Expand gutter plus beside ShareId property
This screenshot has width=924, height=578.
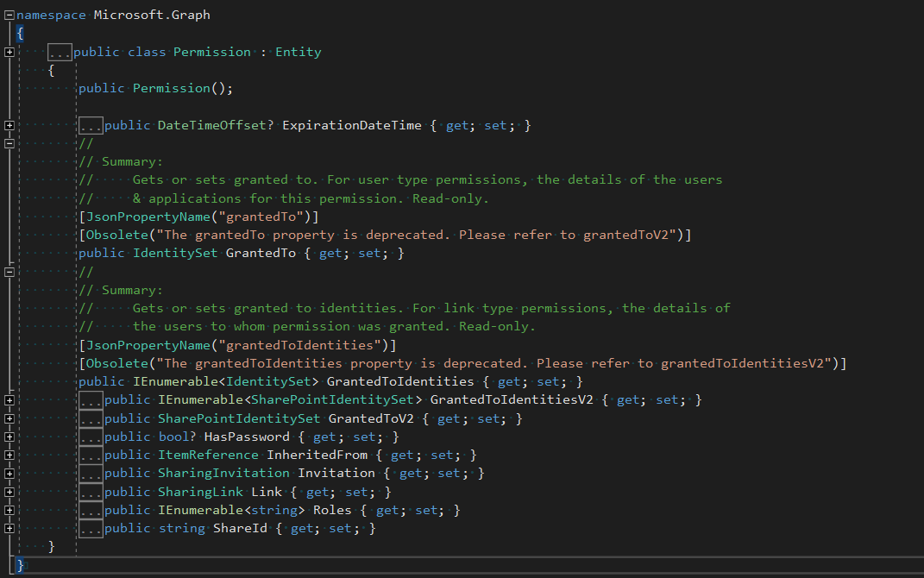[x=9, y=529]
